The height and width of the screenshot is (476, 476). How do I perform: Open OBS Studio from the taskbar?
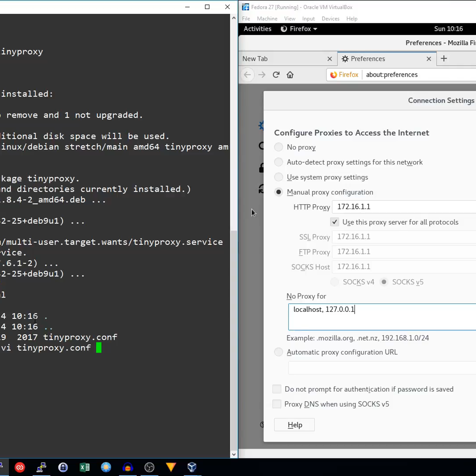pyautogui.click(x=150, y=467)
